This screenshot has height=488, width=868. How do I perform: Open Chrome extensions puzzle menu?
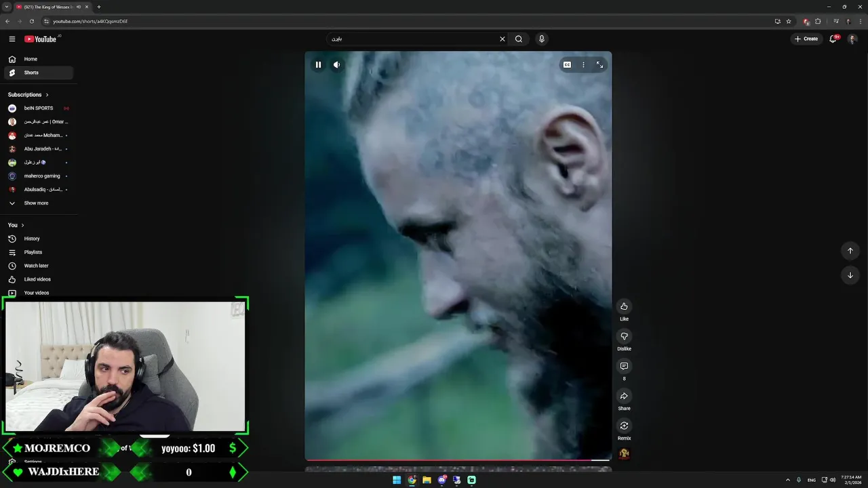coord(818,21)
